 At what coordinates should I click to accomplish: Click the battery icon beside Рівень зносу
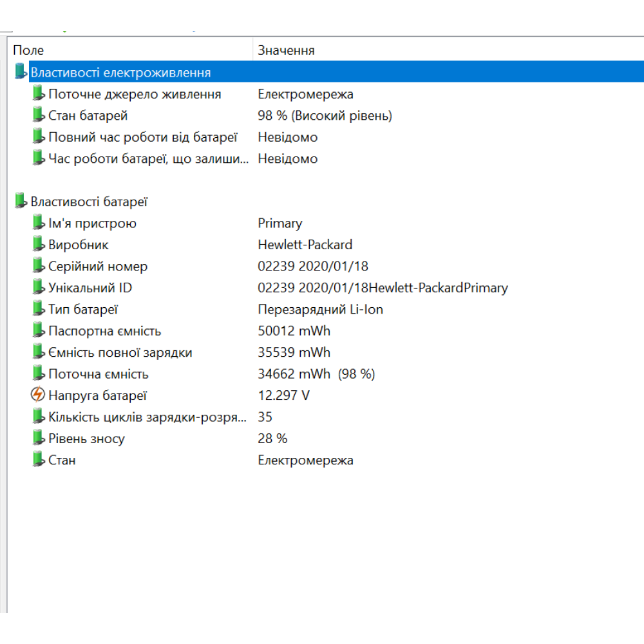[x=39, y=438]
